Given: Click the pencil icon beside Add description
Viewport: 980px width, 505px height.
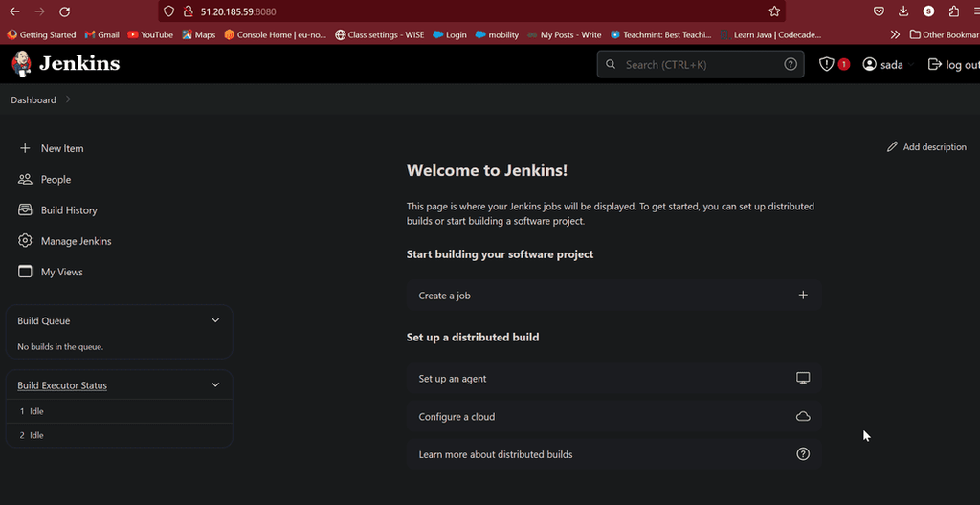Looking at the screenshot, I should pyautogui.click(x=892, y=147).
